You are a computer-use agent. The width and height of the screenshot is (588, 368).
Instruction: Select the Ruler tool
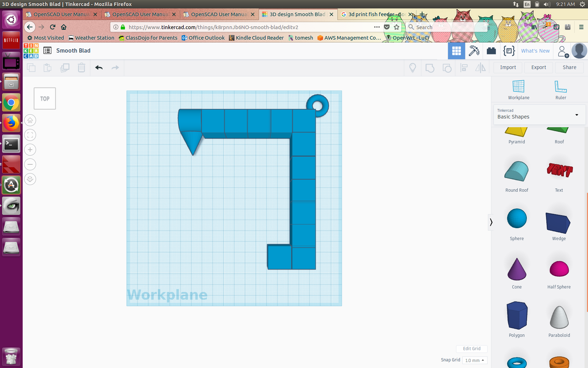(560, 90)
